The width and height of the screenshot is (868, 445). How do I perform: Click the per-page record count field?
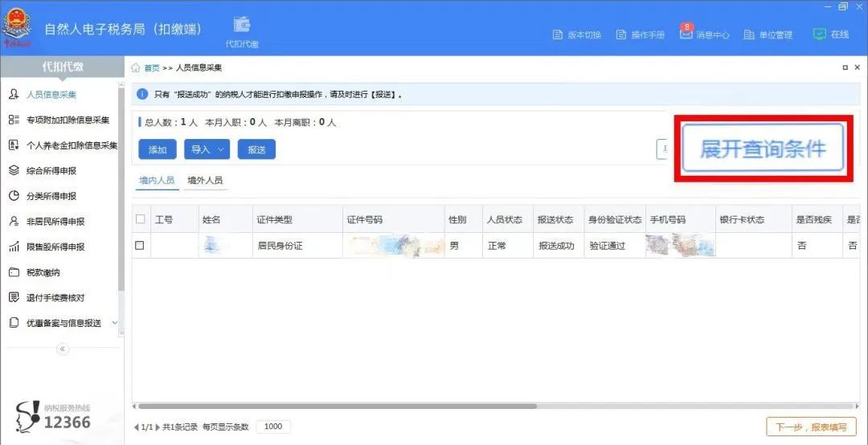(273, 427)
